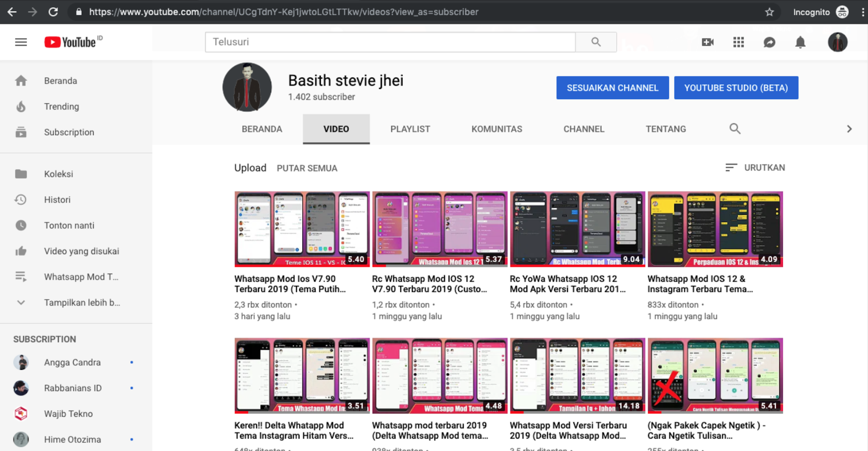
Task: Open the YouTube apps grid
Action: (738, 42)
